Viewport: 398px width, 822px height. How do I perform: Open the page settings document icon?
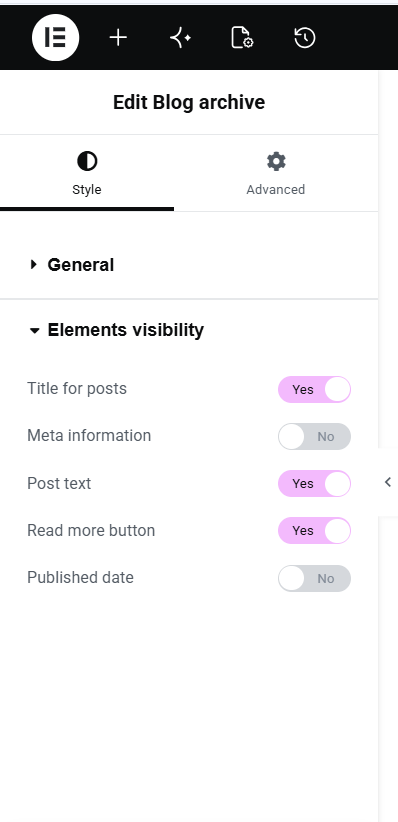click(242, 38)
